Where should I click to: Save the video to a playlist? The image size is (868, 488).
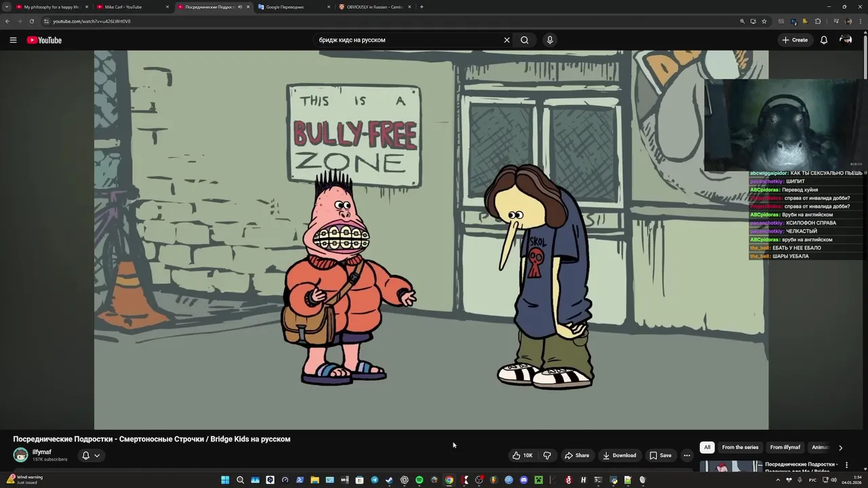(x=660, y=455)
